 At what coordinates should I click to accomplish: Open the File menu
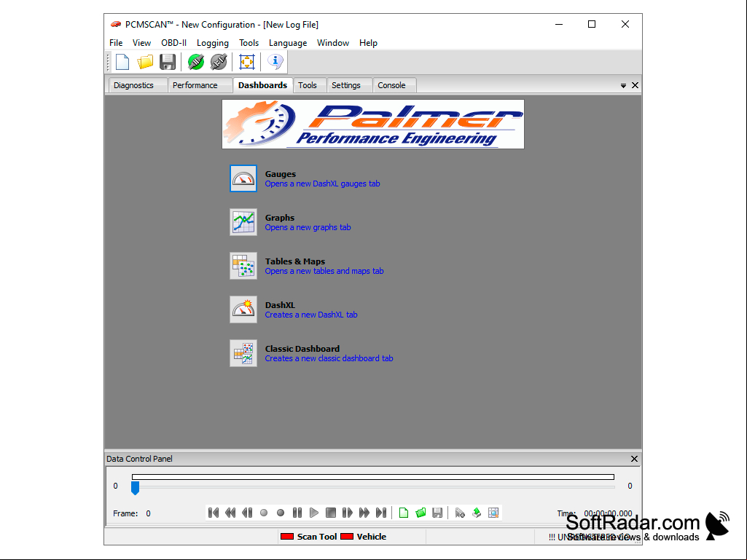[x=116, y=43]
